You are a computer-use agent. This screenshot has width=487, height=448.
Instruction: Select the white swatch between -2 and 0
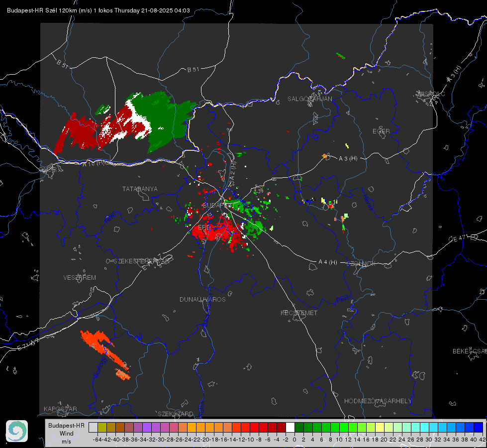pos(290,428)
